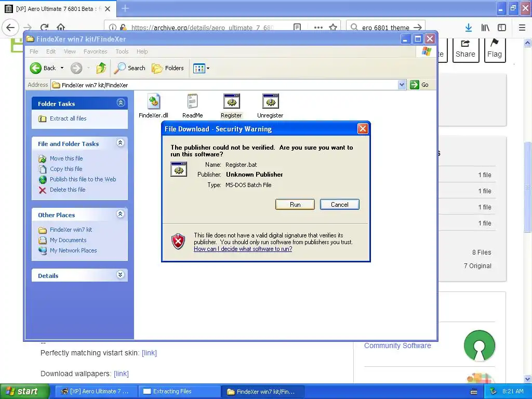Open 'How can I decide what software to run?'

pos(243,249)
